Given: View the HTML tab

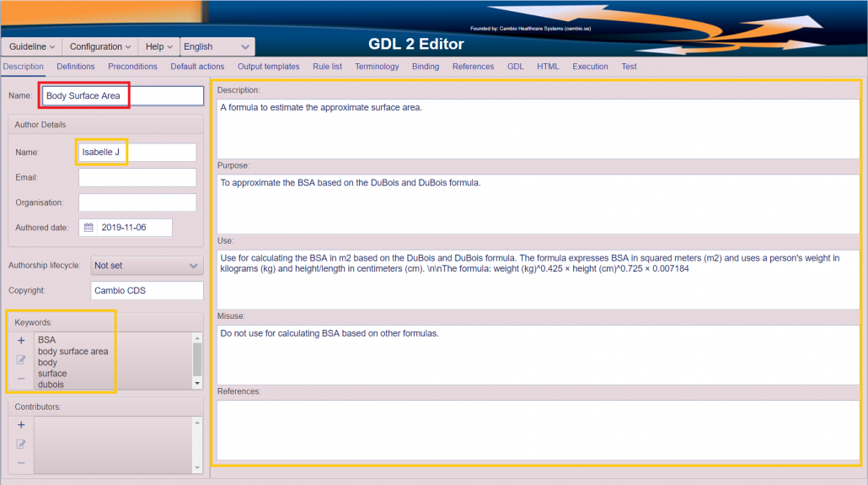Looking at the screenshot, I should 548,67.
